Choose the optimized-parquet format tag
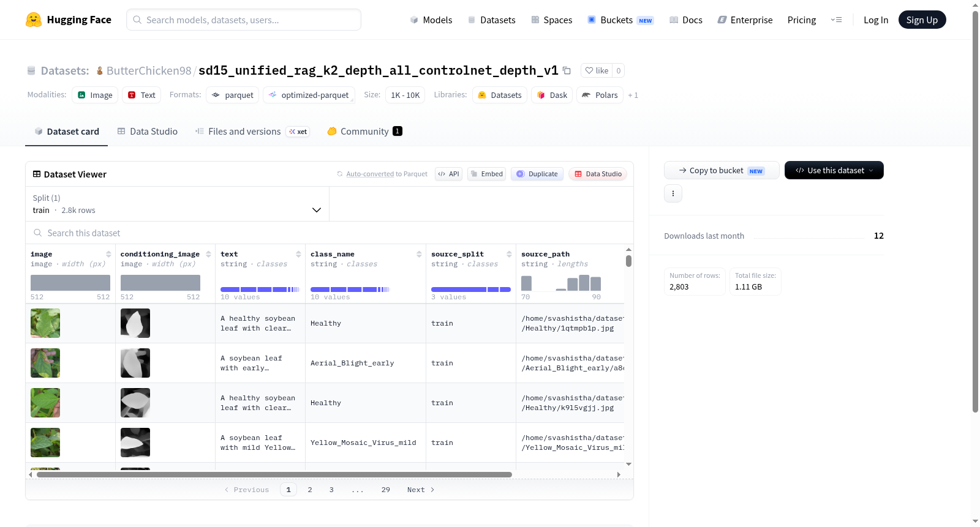 tap(309, 95)
